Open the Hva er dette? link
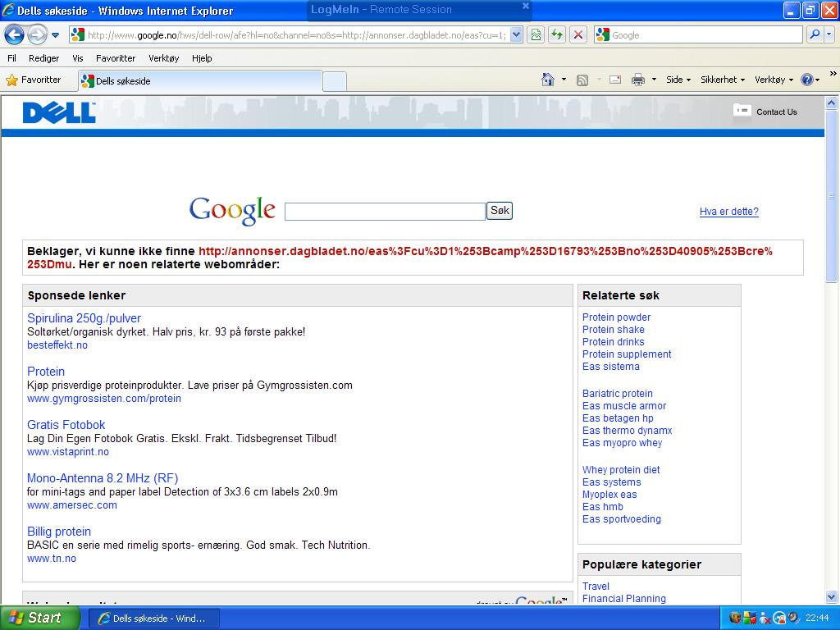The image size is (840, 630). [728, 212]
